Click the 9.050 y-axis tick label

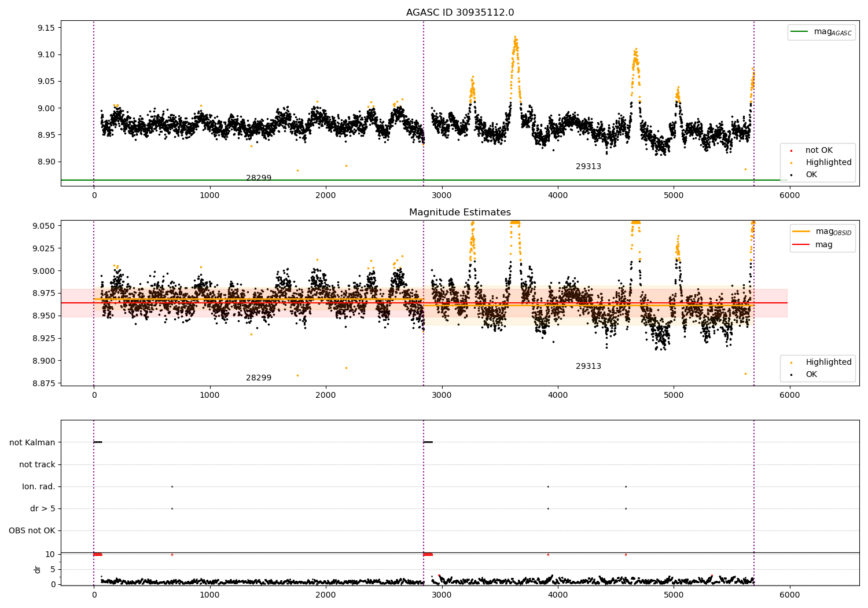[x=43, y=226]
